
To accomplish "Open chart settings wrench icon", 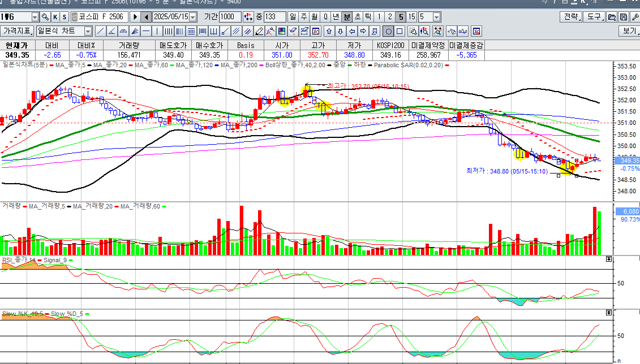I will click(635, 17).
